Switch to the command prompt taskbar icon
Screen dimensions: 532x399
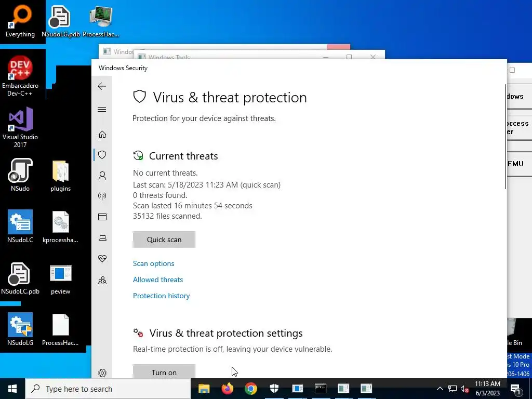[321, 389]
